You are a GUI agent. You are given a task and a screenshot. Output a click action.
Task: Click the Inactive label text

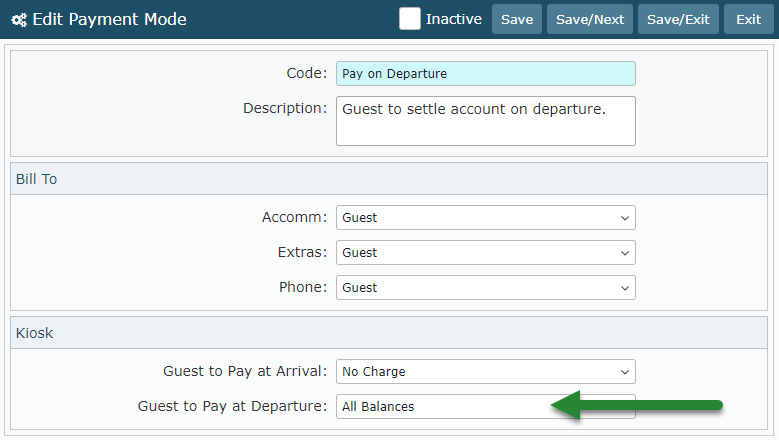tap(453, 19)
